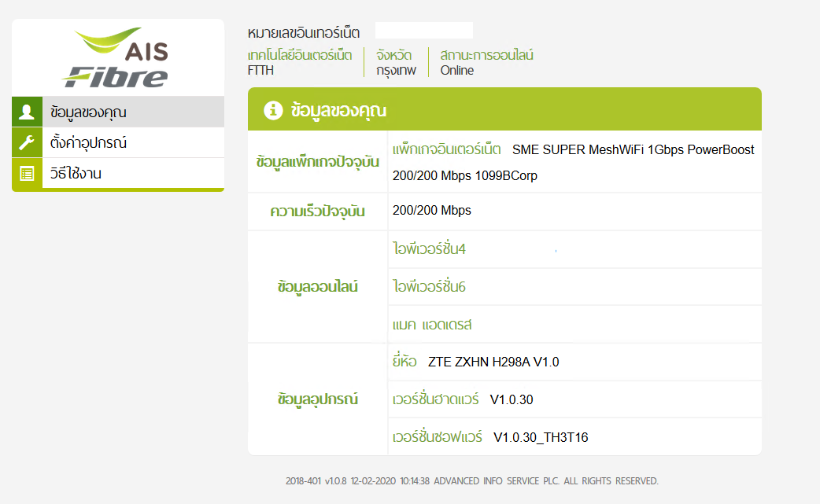Screen dimensions: 820x504
Task: Click the ไอพีเวอร์ชั่น6 label
Action: point(429,286)
